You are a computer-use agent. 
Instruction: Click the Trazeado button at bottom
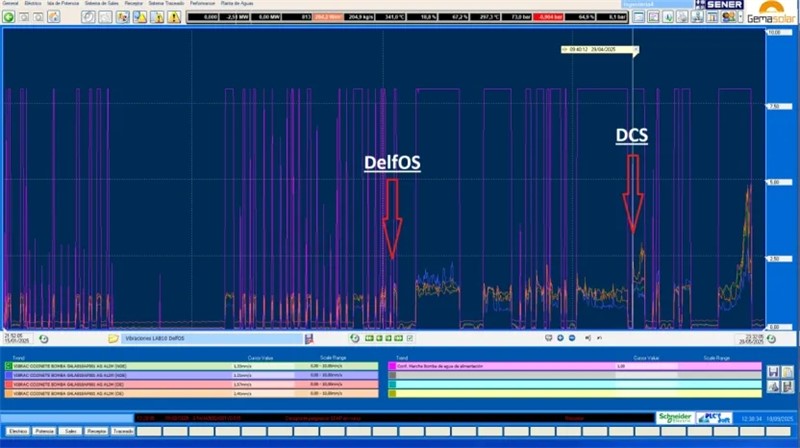click(x=124, y=431)
